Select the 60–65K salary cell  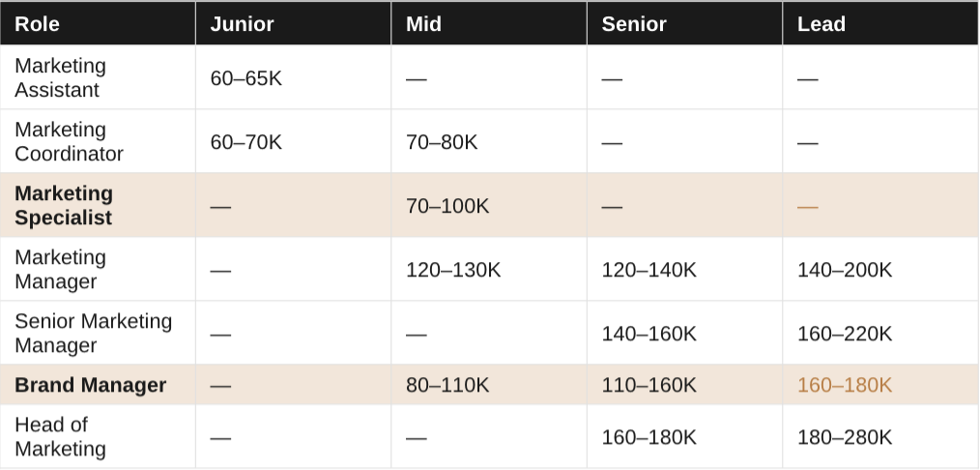point(293,77)
